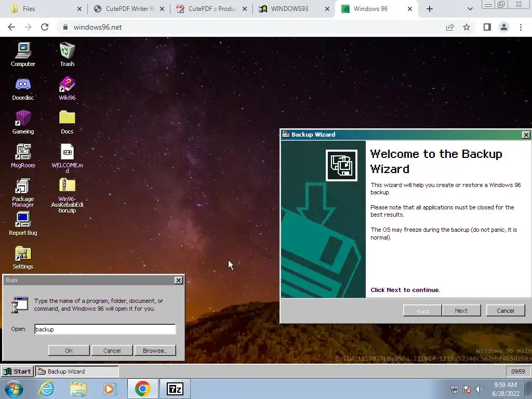Click Next in the Backup Wizard

point(461,311)
